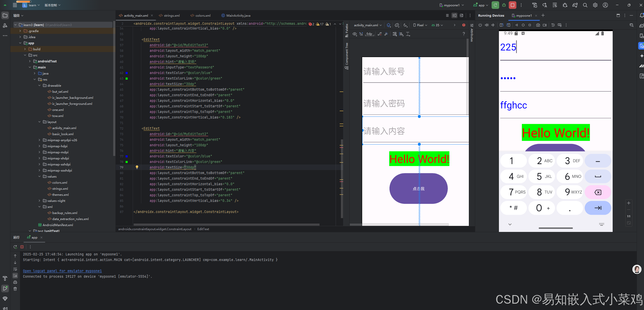Image resolution: width=644 pixels, height=310 pixels.
Task: Open the Pixel device dropdown
Action: [x=420, y=25]
